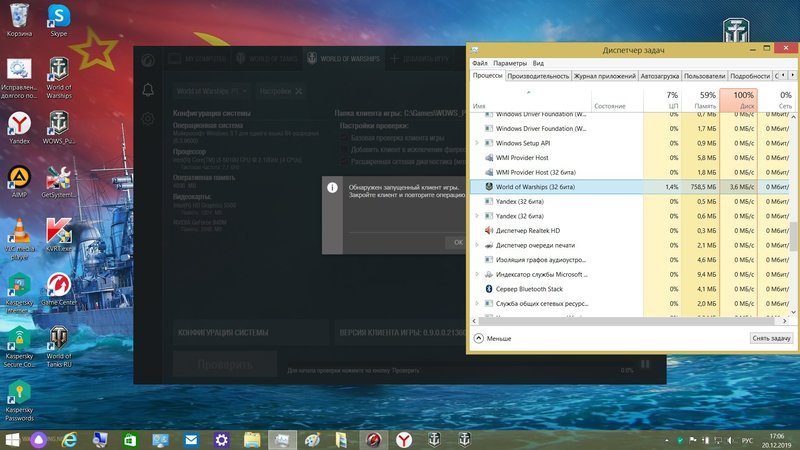Open the Kaspersky Passwords desktop shortcut
The height and width of the screenshot is (450, 800).
click(x=17, y=390)
